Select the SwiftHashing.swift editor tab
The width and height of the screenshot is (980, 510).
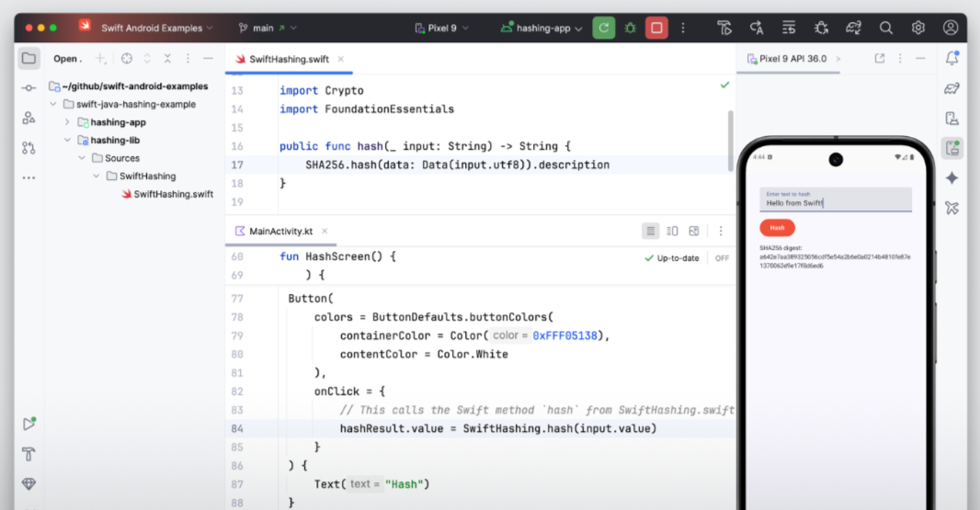click(289, 59)
